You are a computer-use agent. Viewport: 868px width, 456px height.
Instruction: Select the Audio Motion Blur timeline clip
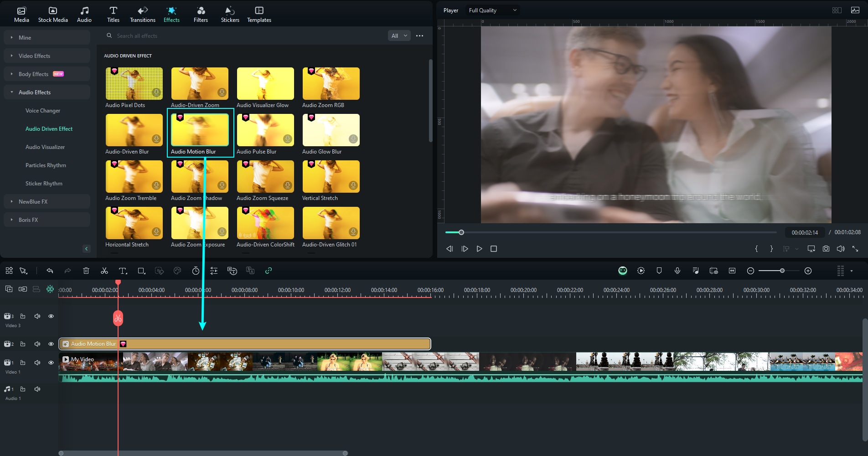pyautogui.click(x=245, y=344)
